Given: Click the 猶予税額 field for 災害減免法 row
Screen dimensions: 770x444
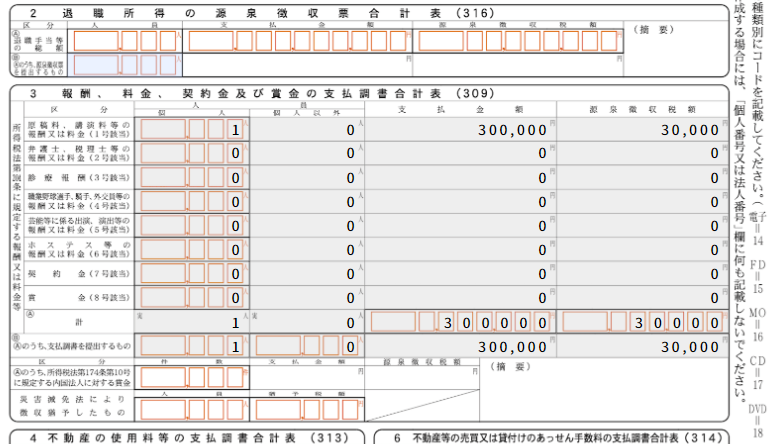Looking at the screenshot, I should pyautogui.click(x=307, y=410).
